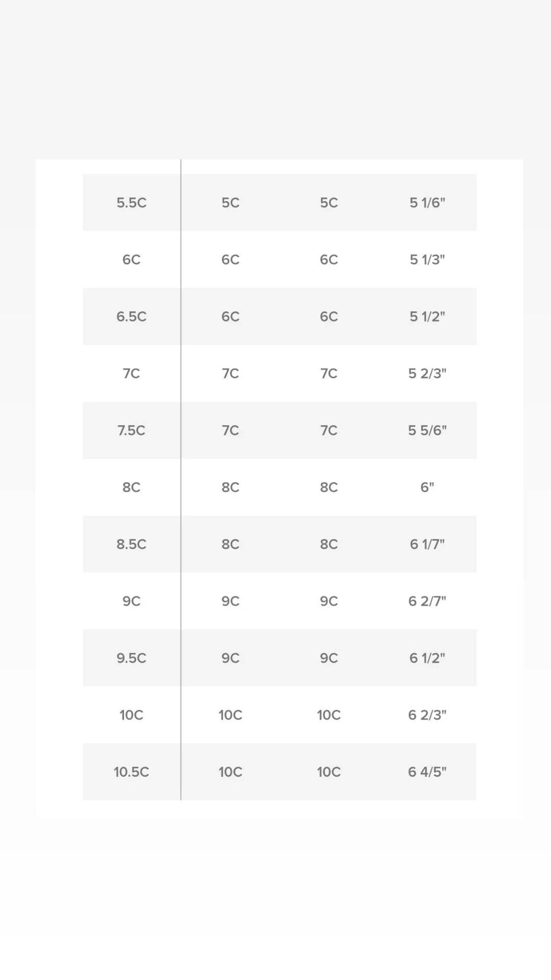The image size is (551, 980).
Task: Click the 6 1/7" length cell
Action: coord(427,544)
